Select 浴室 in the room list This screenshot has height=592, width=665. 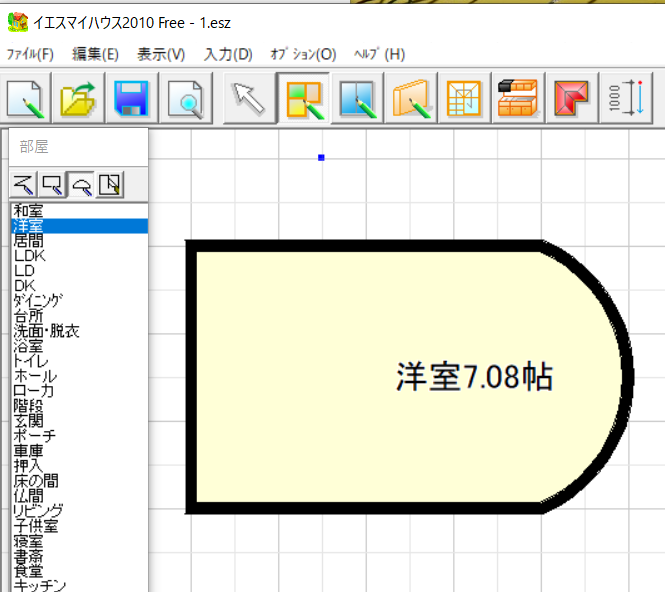79,346
